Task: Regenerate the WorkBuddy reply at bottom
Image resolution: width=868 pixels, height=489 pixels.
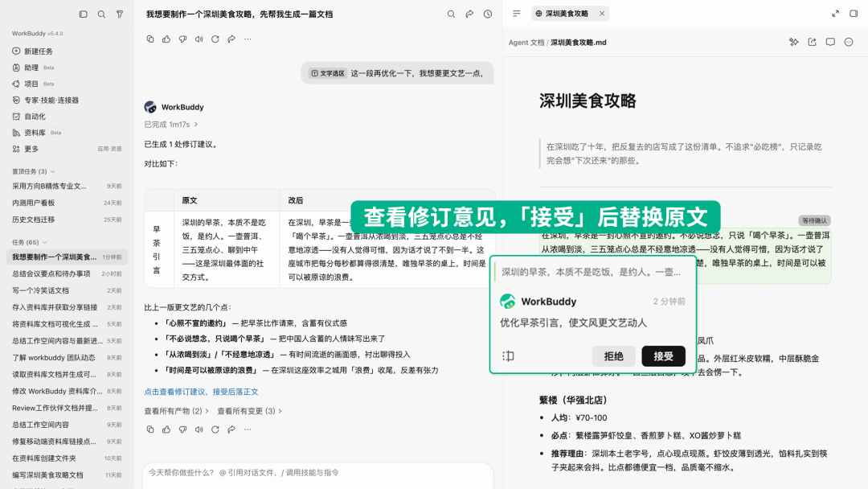Action: click(215, 429)
